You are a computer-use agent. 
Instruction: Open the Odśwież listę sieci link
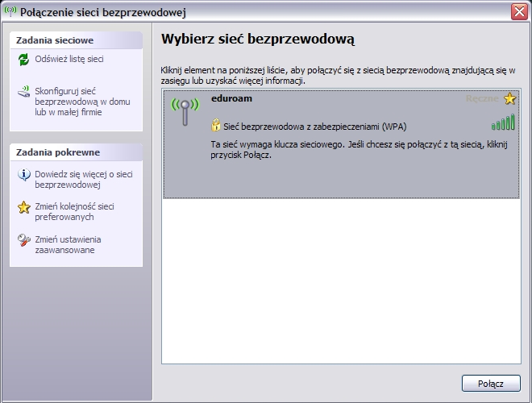(69, 59)
